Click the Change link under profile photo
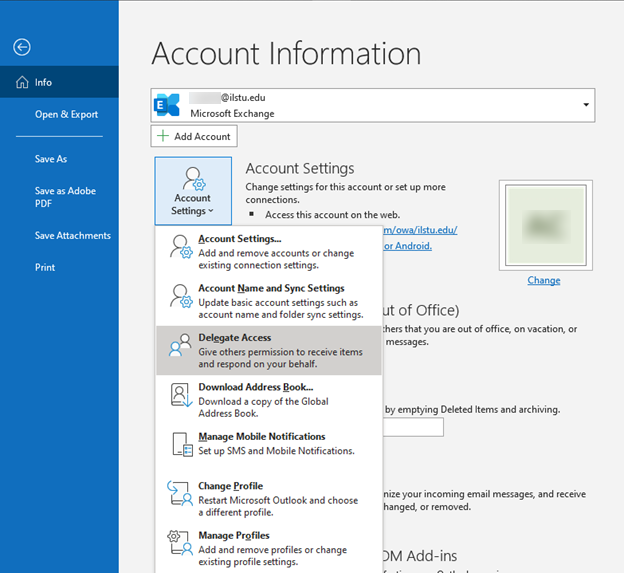Image resolution: width=624 pixels, height=573 pixels. coord(544,280)
